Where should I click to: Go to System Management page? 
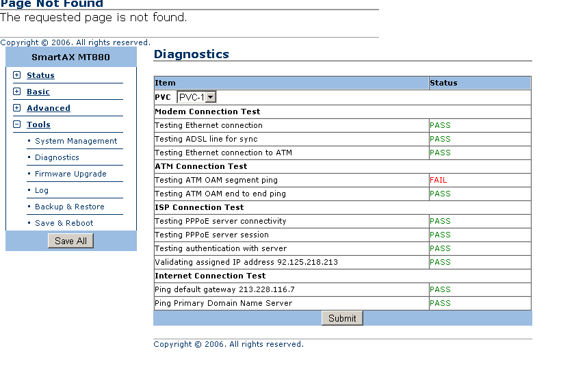point(76,141)
